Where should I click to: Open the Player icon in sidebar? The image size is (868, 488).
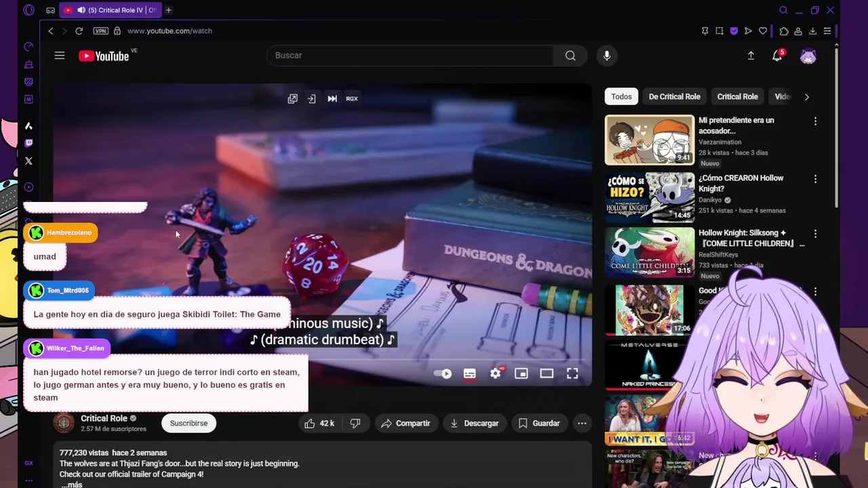[28, 187]
